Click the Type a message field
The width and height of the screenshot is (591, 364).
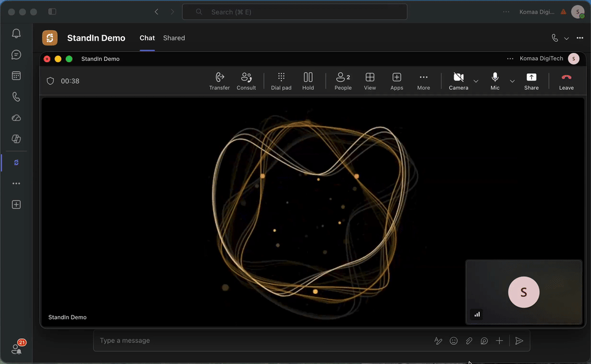[264, 341]
